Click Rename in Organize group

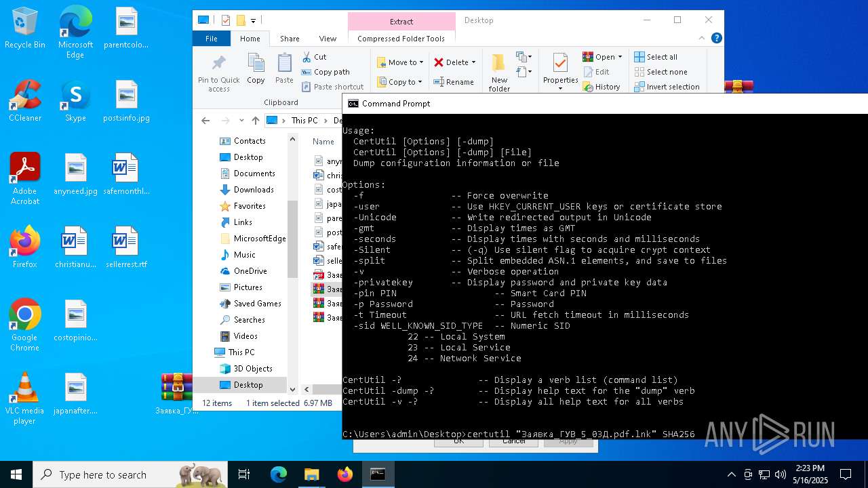[x=454, y=82]
